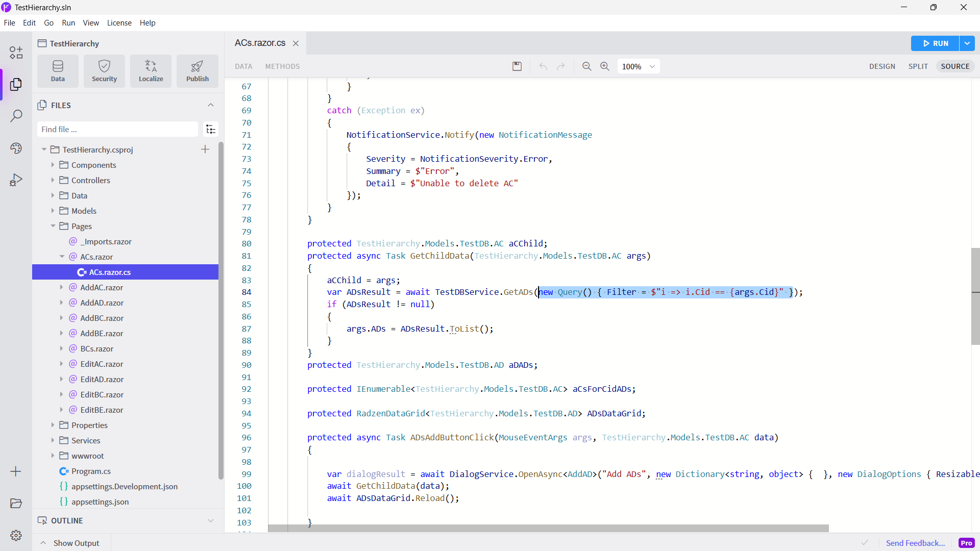Image resolution: width=980 pixels, height=551 pixels.
Task: Collapse the FILES panel section
Action: coord(211,105)
